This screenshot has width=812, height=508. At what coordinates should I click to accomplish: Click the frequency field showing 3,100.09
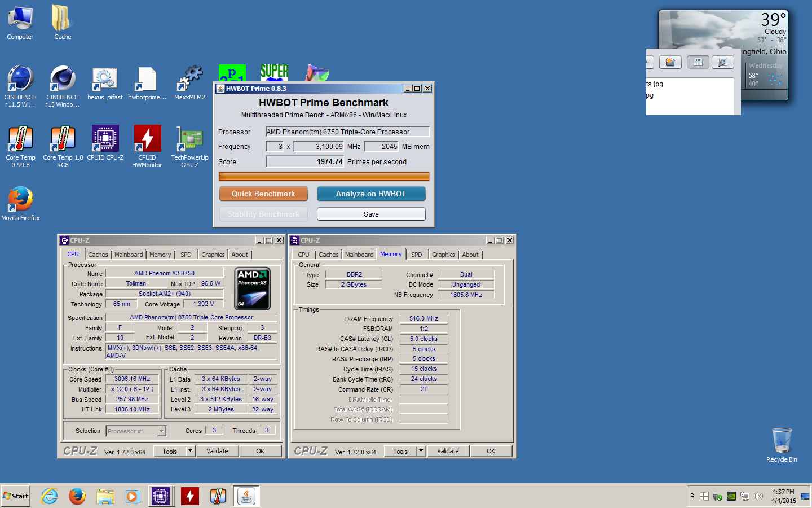[319, 146]
